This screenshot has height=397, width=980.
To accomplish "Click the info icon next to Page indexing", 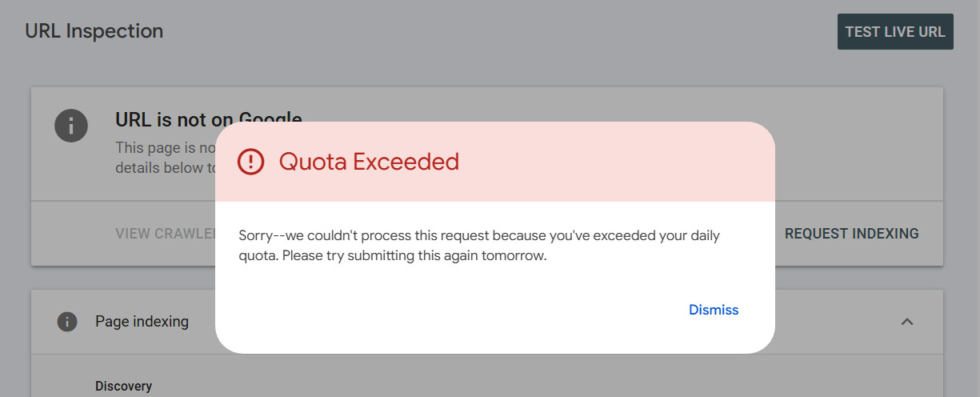I will coord(67,322).
